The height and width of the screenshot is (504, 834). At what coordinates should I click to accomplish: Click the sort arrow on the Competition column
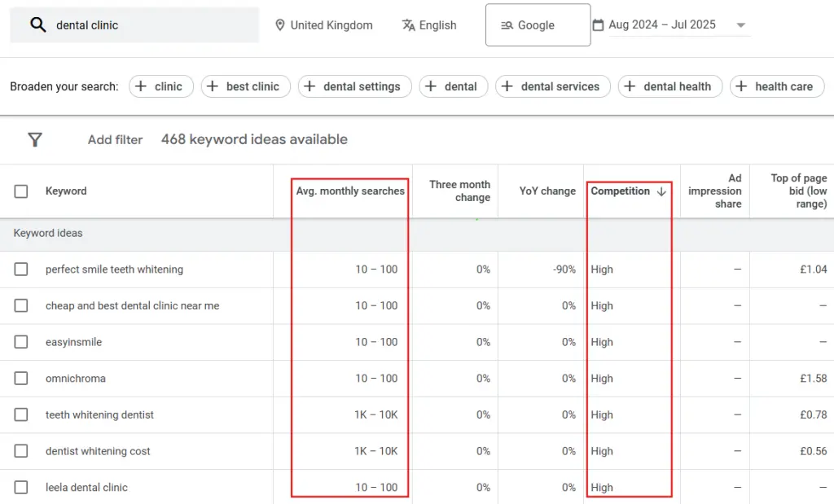click(660, 191)
